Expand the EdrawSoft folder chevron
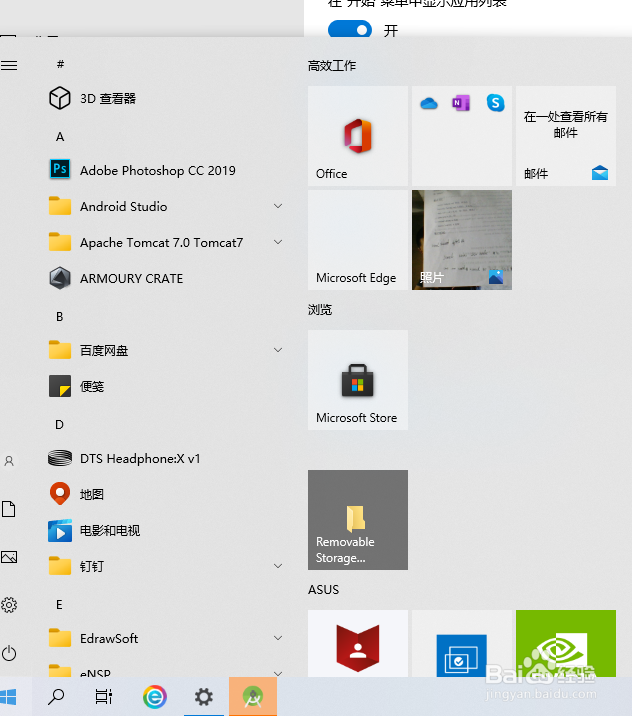The height and width of the screenshot is (716, 632). (278, 637)
